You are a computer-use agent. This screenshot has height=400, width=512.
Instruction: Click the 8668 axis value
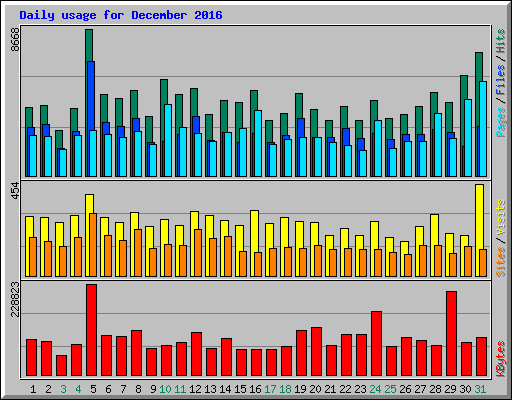click(x=15, y=40)
